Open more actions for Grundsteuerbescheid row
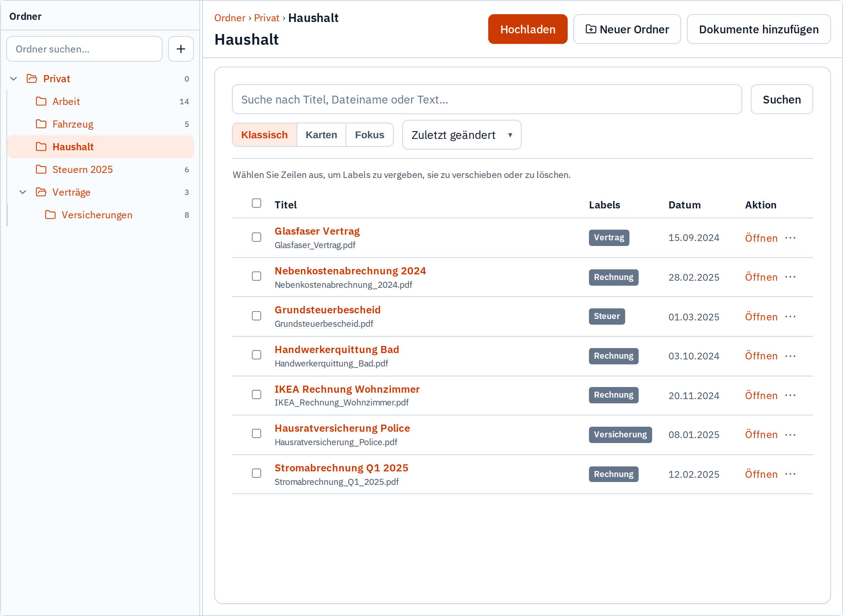The image size is (843, 616). pos(790,317)
